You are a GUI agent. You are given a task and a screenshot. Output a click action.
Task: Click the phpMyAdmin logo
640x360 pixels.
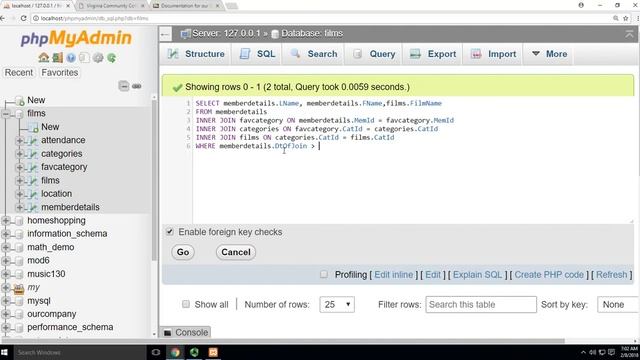pyautogui.click(x=76, y=38)
